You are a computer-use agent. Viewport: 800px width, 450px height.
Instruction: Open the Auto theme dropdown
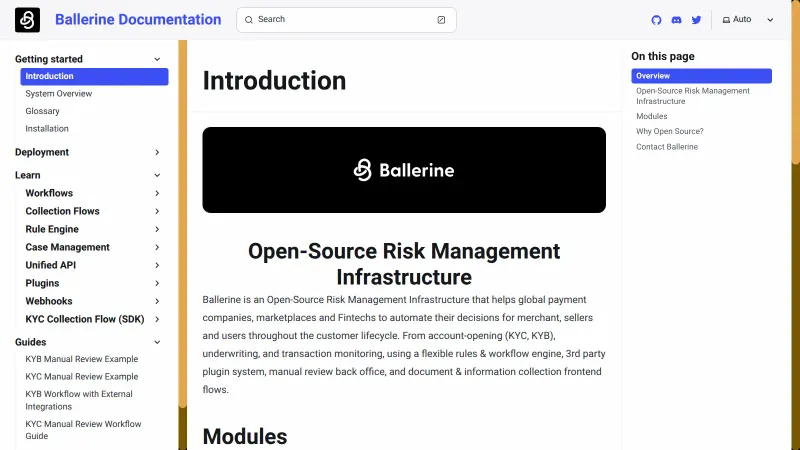[x=749, y=20]
